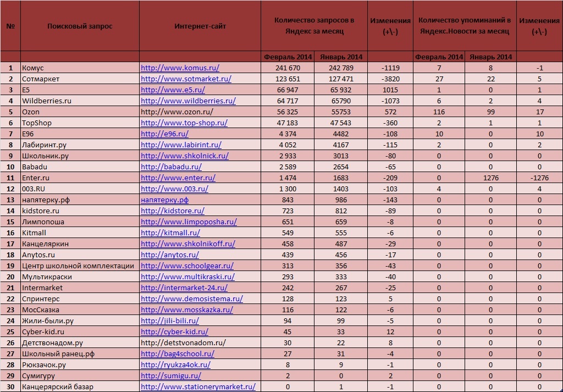Screen dimensions: 563x392
Task: Click the bag4school.ru link
Action: pyautogui.click(x=178, y=354)
